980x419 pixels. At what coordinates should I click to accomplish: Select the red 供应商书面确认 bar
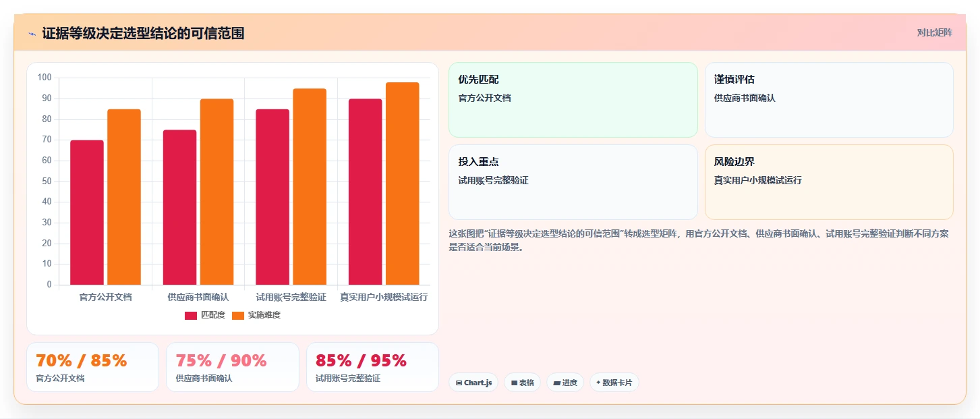point(179,207)
